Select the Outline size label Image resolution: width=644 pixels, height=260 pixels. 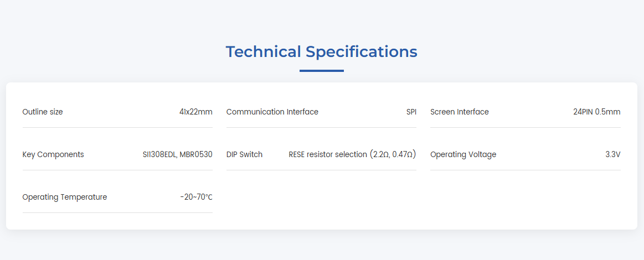pos(43,112)
